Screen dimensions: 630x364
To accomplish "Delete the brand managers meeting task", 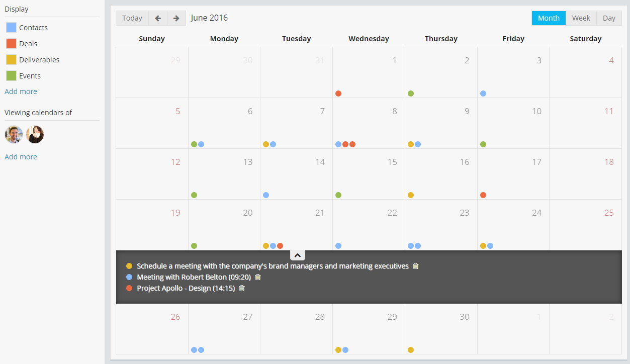I will 416,266.
